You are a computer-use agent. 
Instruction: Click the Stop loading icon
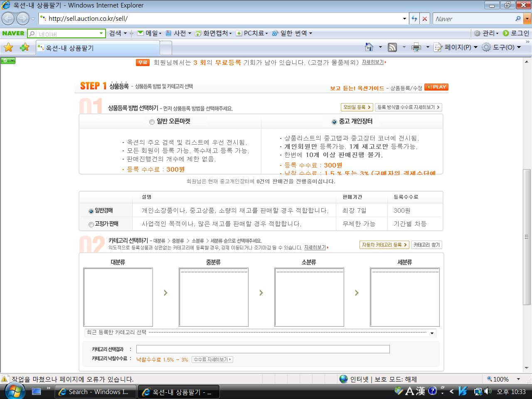424,19
